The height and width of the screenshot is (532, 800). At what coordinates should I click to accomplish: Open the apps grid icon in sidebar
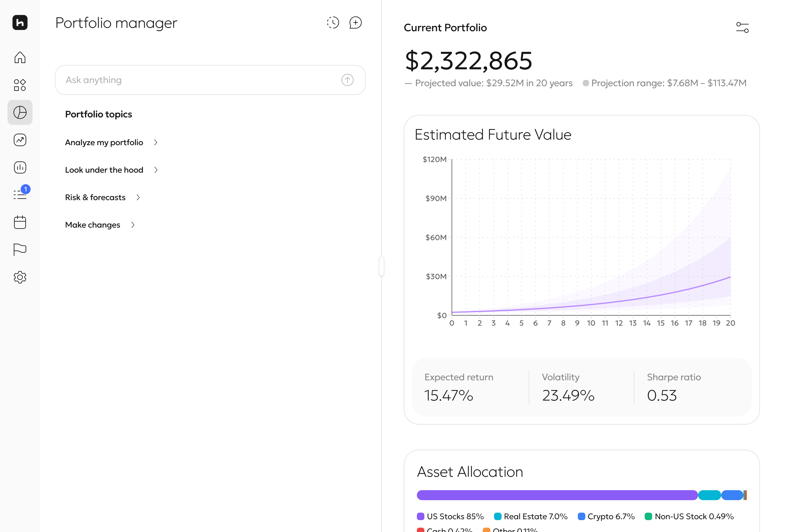pos(20,85)
